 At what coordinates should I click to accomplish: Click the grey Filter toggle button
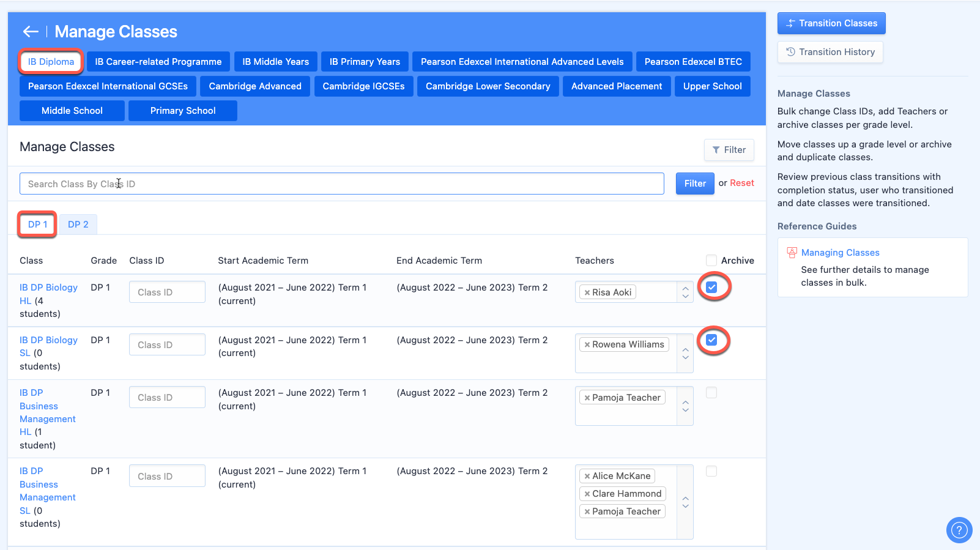[x=729, y=150]
